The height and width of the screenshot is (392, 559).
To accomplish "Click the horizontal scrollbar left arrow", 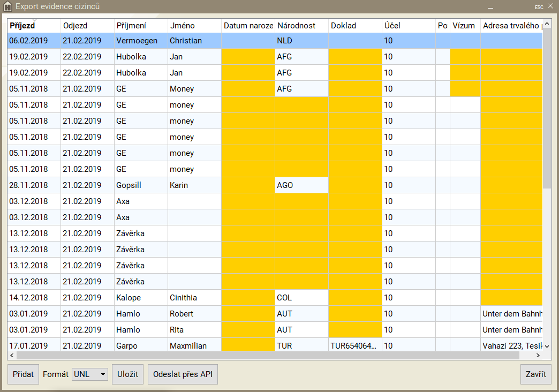I will (12, 355).
